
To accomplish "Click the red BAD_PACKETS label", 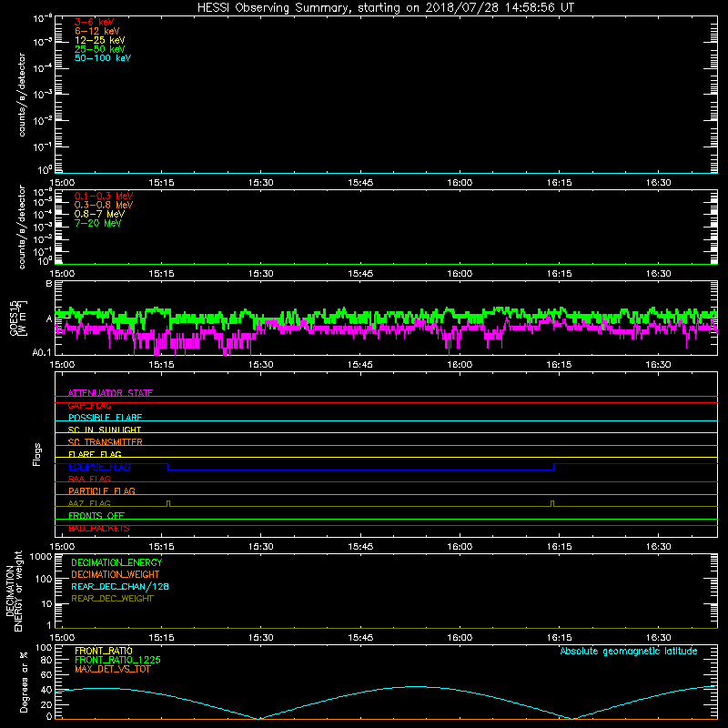I will [x=99, y=529].
